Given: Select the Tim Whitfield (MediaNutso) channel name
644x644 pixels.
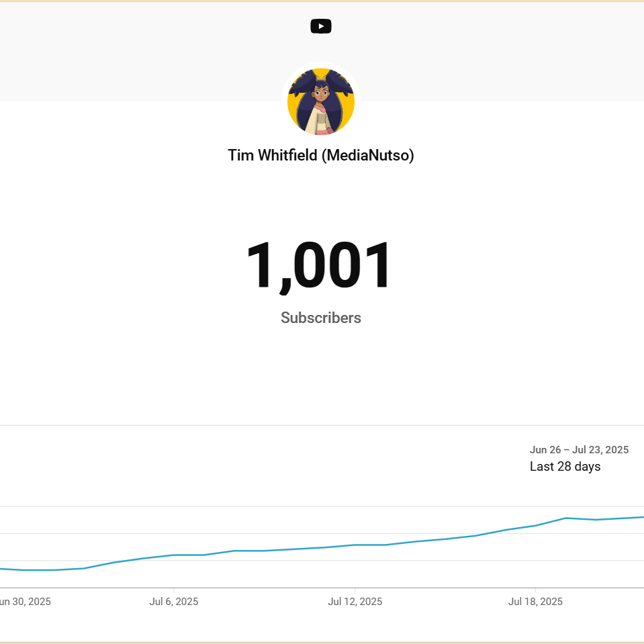Looking at the screenshot, I should tap(321, 155).
